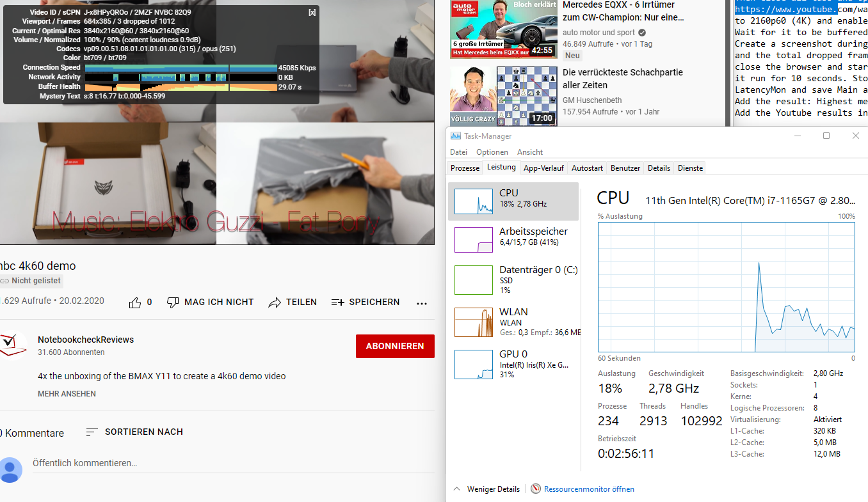Screen dimensions: 868x502
Task: Open the more actions ellipsis menu
Action: [421, 303]
